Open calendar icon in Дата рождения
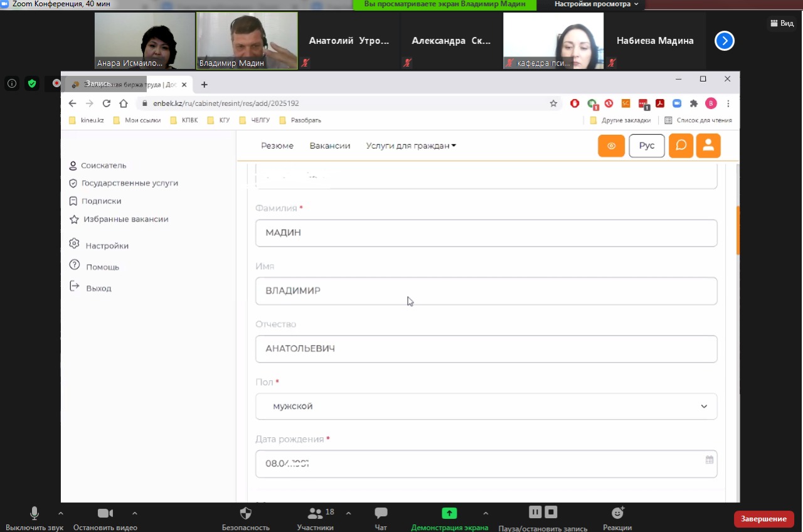The height and width of the screenshot is (532, 803). tap(710, 459)
